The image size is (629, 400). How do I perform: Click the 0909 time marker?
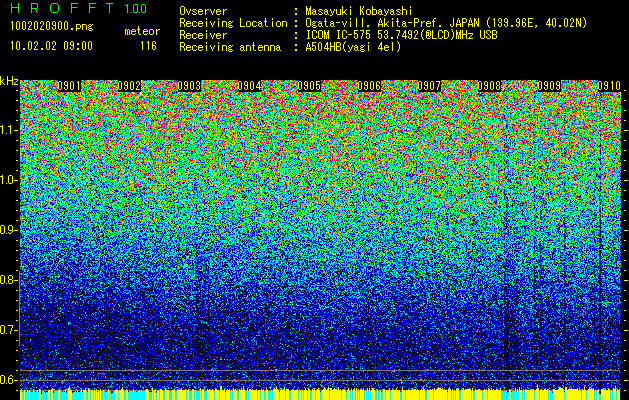[x=549, y=86]
